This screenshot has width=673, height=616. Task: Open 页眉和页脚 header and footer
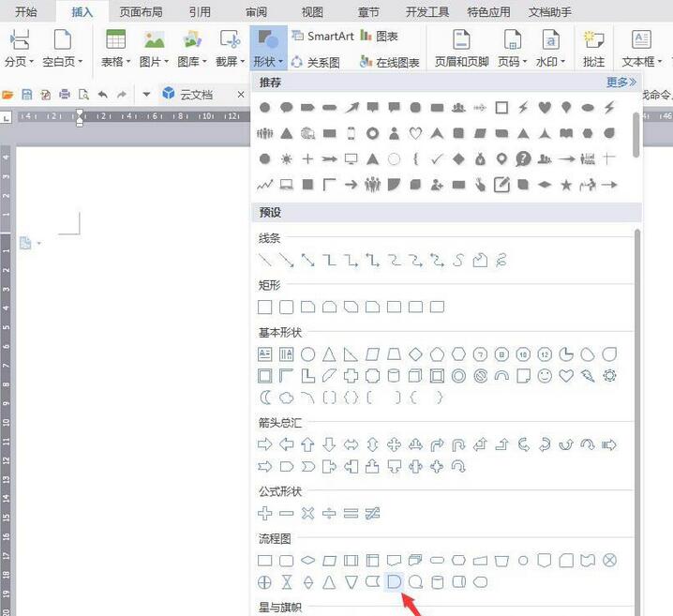click(x=461, y=48)
